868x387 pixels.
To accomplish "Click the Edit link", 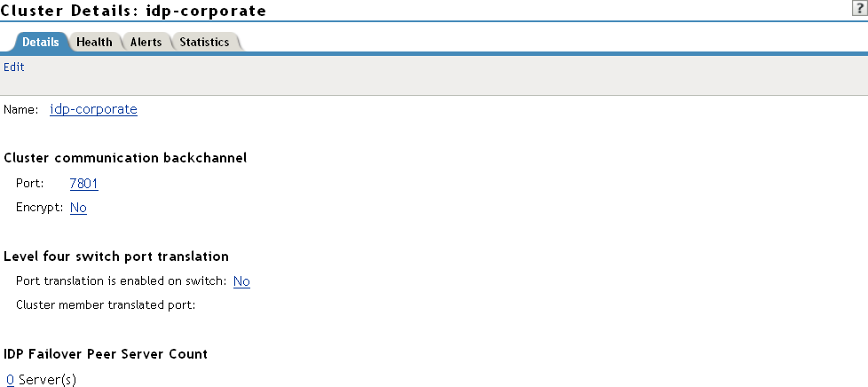I will (x=14, y=67).
